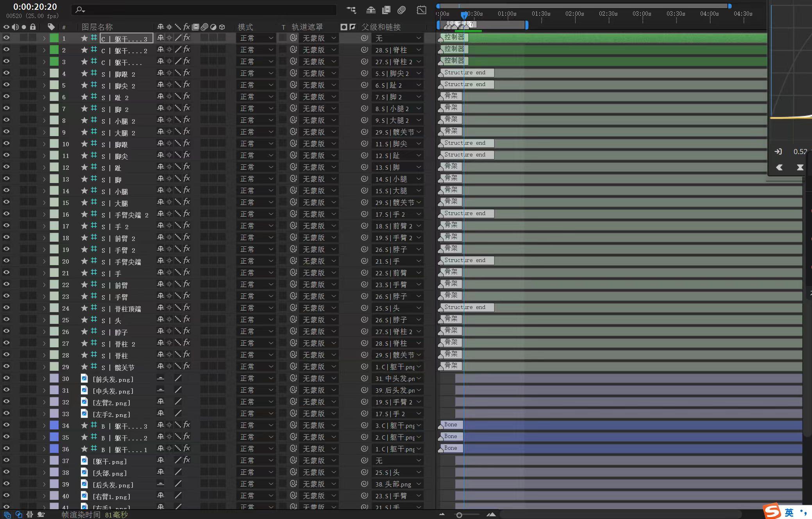Click the 图层名称 column header
Screen dimensions: 812x519
click(x=97, y=27)
